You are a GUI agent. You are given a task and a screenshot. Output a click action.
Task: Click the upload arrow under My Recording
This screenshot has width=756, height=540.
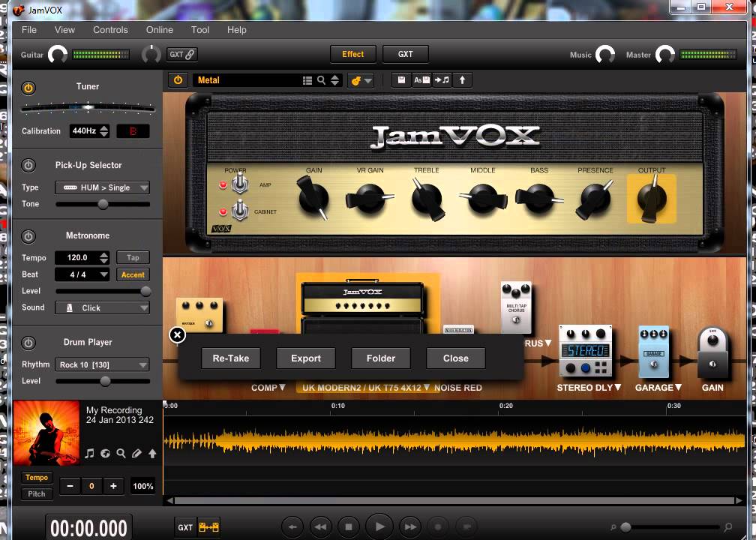coord(152,453)
